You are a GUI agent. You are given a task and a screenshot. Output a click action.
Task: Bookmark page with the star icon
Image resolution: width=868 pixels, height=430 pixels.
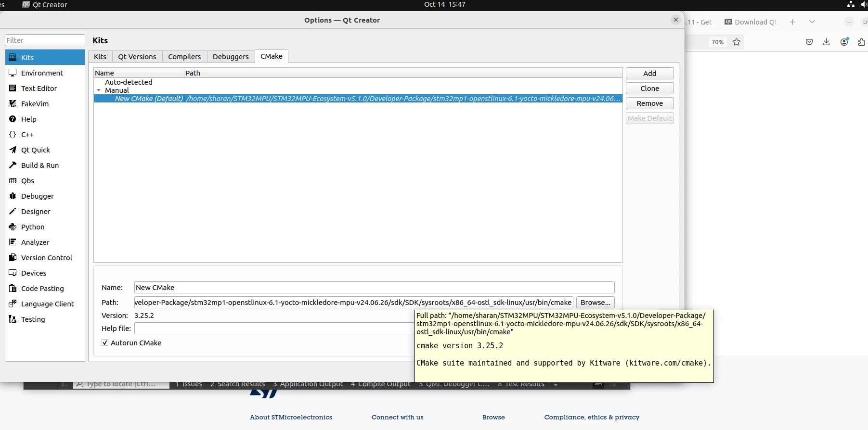pyautogui.click(x=737, y=42)
